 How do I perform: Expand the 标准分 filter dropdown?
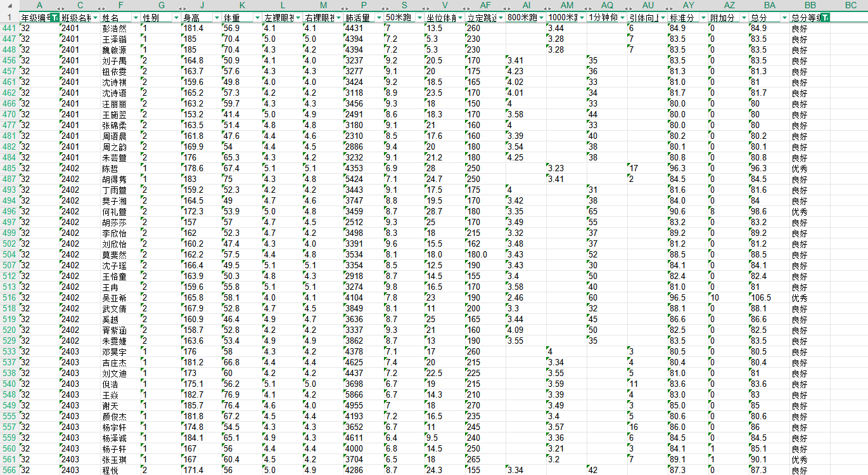703,18
